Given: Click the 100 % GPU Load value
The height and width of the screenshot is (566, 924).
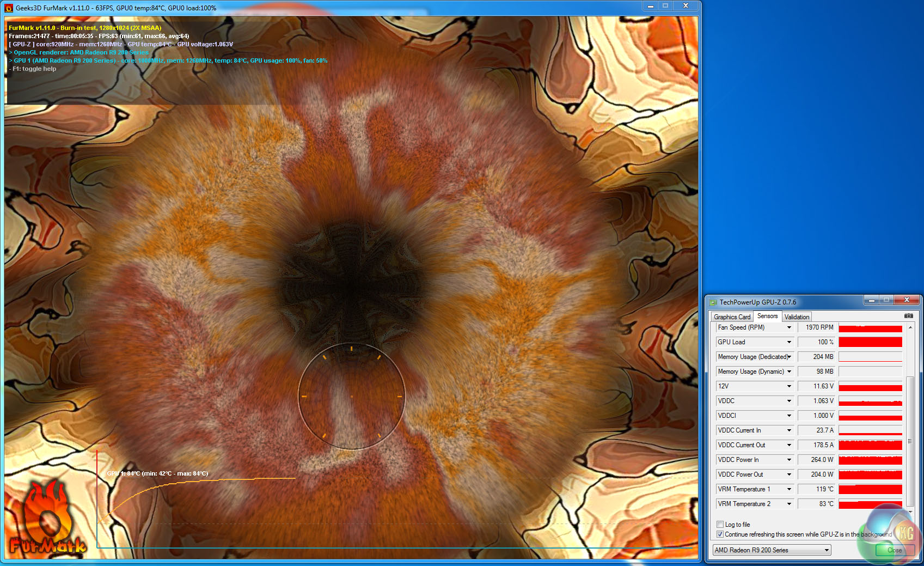Looking at the screenshot, I should [x=816, y=342].
